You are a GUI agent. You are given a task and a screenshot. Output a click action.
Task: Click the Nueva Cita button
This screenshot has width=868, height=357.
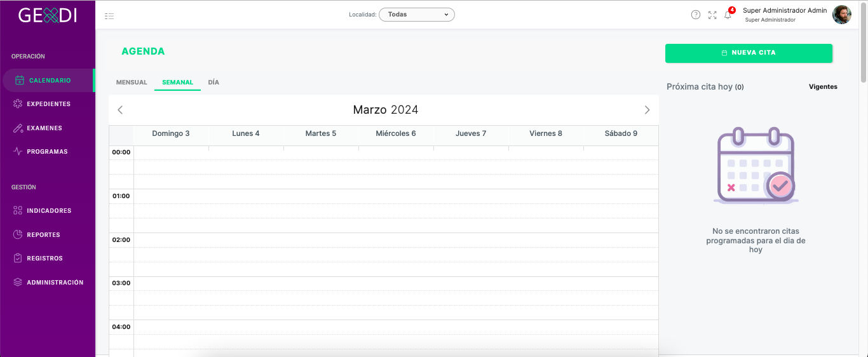(749, 53)
